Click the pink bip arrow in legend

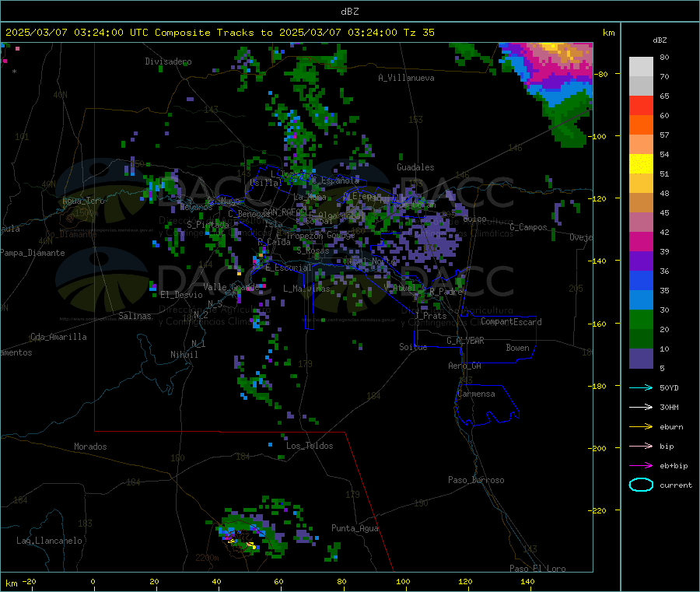[641, 446]
